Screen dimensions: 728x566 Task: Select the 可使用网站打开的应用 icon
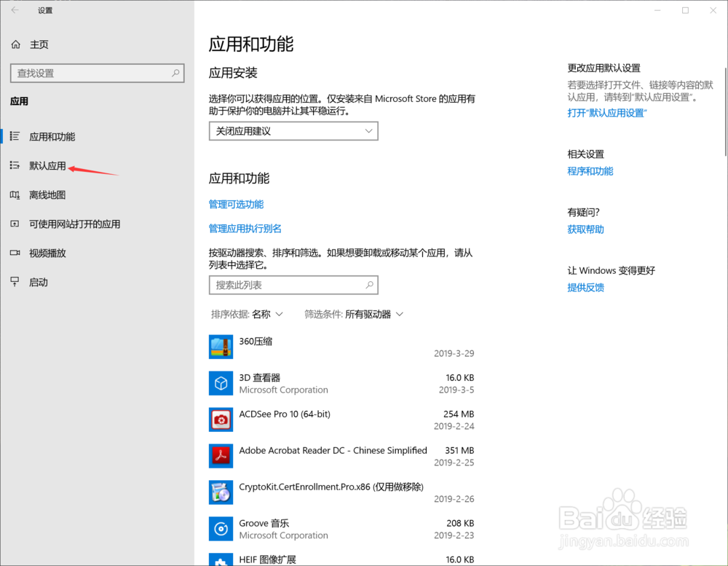[x=15, y=224]
